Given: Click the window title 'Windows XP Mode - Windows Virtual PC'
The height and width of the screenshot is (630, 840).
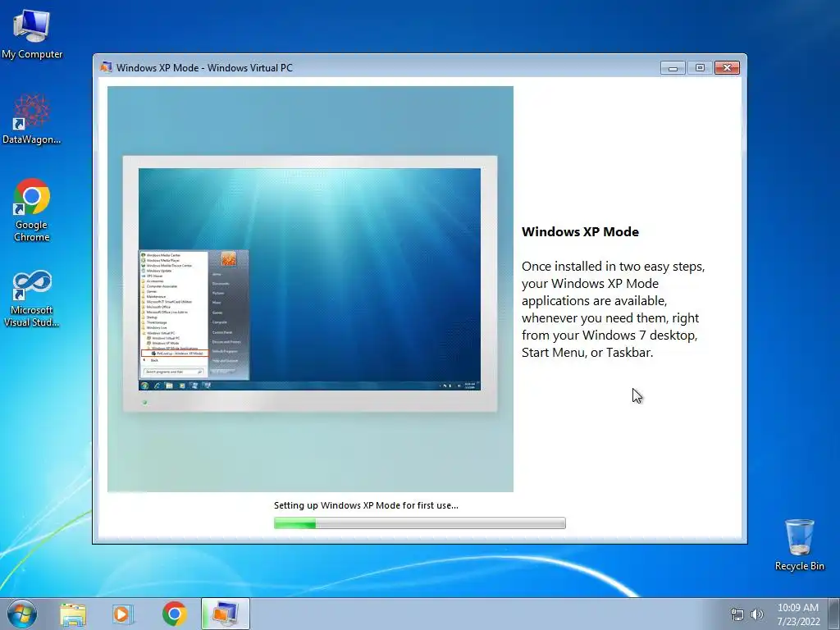Looking at the screenshot, I should click(x=204, y=68).
